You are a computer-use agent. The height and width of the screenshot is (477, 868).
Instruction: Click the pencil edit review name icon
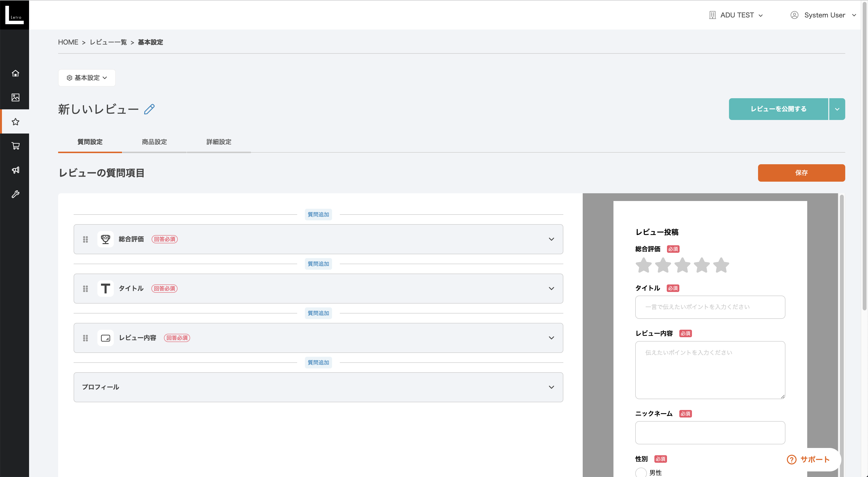click(x=149, y=109)
